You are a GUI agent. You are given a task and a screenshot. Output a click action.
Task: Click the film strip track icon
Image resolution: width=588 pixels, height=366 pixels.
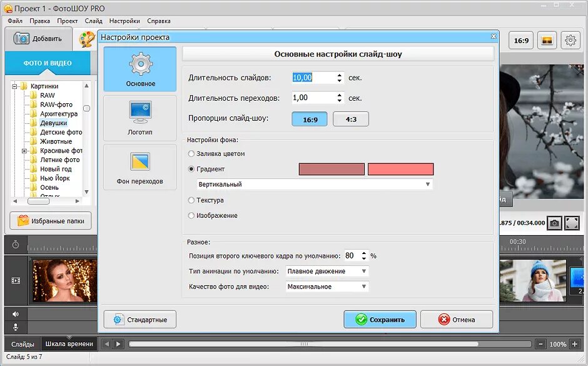(16, 280)
